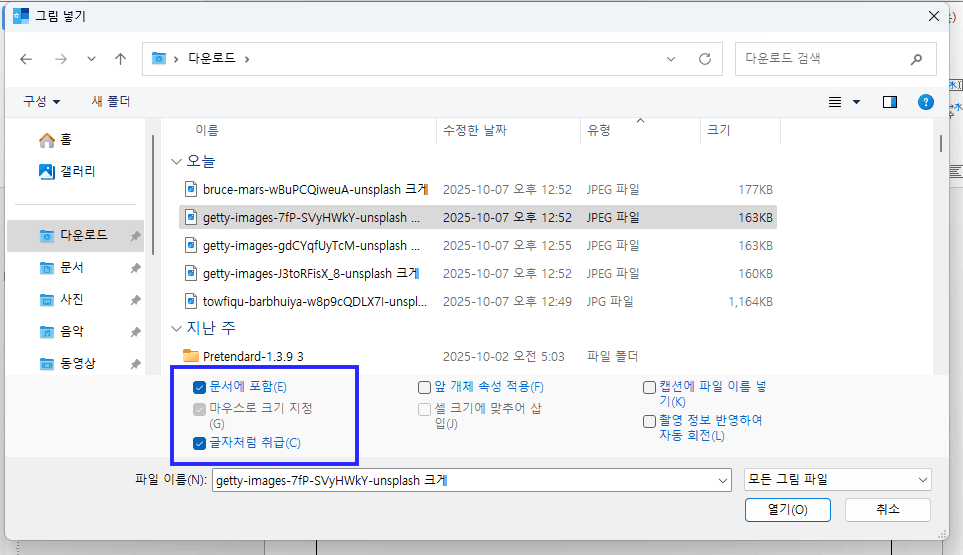Uncheck the 문서에 포함 checkbox

pos(200,387)
